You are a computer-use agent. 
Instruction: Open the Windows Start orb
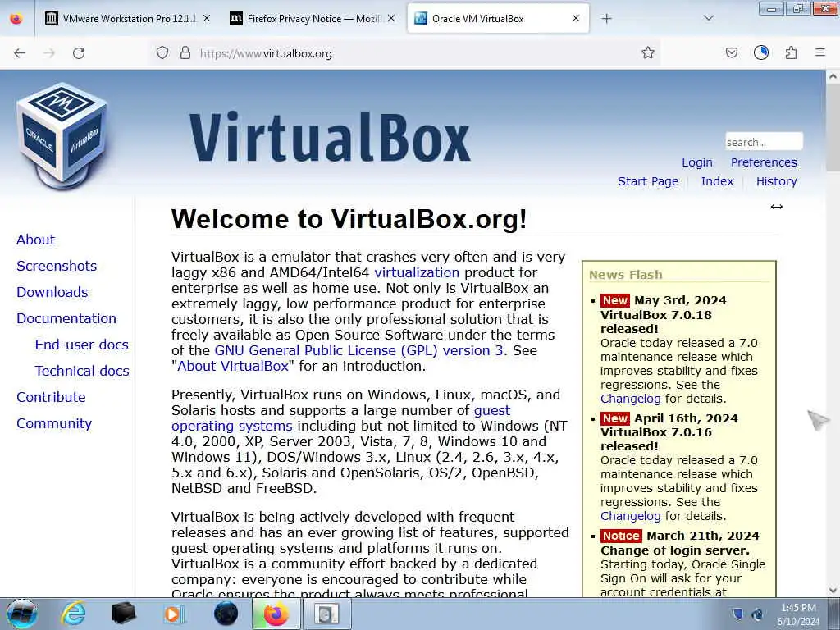[22, 614]
